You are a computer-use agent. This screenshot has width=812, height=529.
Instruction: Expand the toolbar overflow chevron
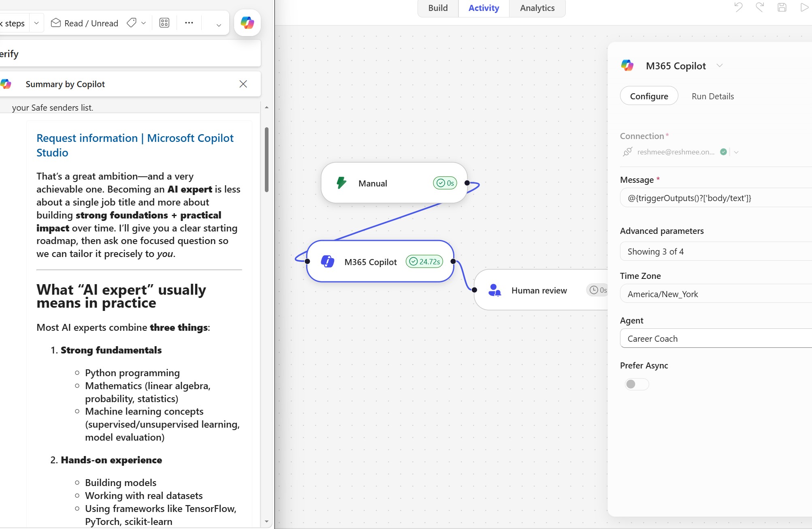(219, 25)
